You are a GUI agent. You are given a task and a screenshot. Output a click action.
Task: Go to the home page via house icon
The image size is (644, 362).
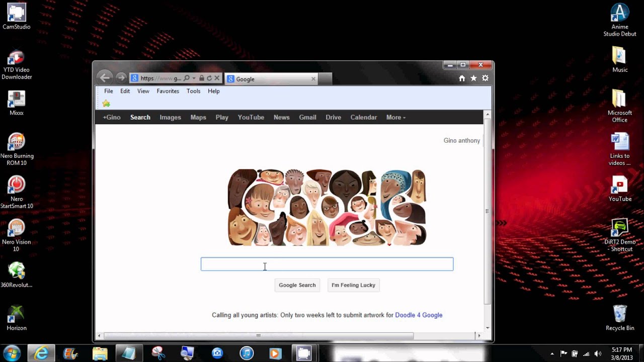pyautogui.click(x=462, y=78)
